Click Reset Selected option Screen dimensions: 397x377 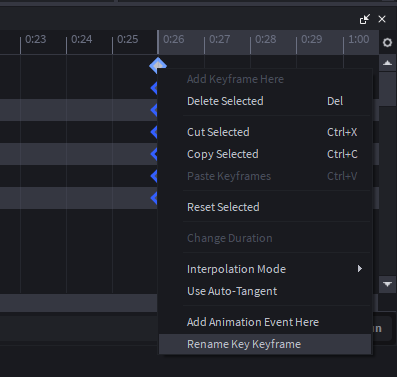(x=265, y=207)
